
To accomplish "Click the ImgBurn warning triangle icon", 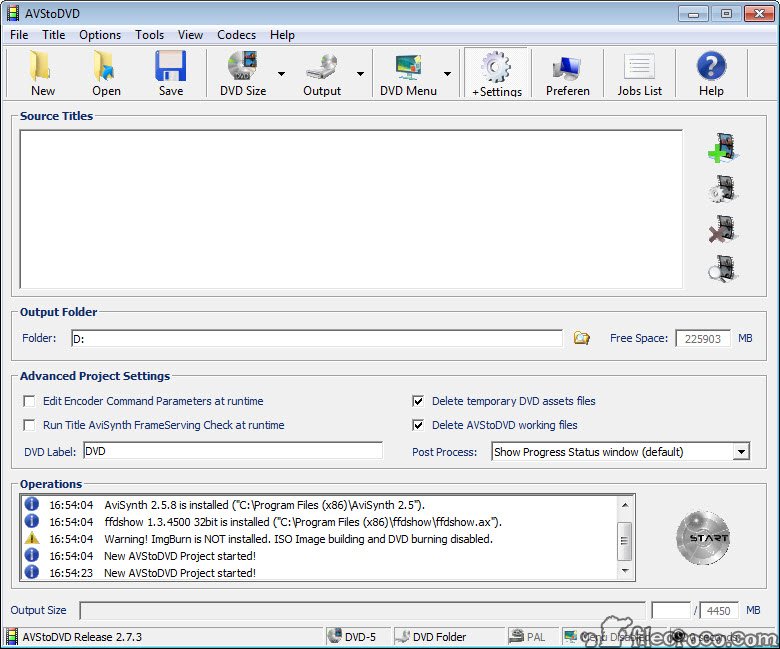I will [32, 538].
